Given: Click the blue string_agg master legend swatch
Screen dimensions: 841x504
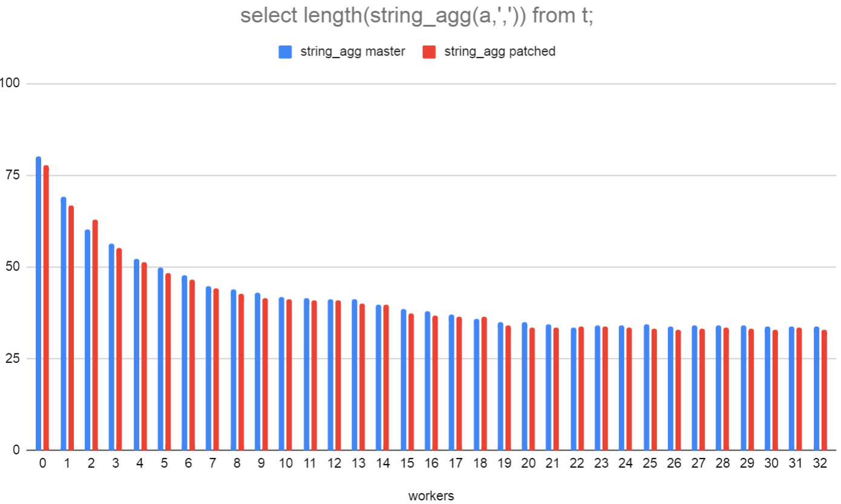Looking at the screenshot, I should click(x=285, y=51).
